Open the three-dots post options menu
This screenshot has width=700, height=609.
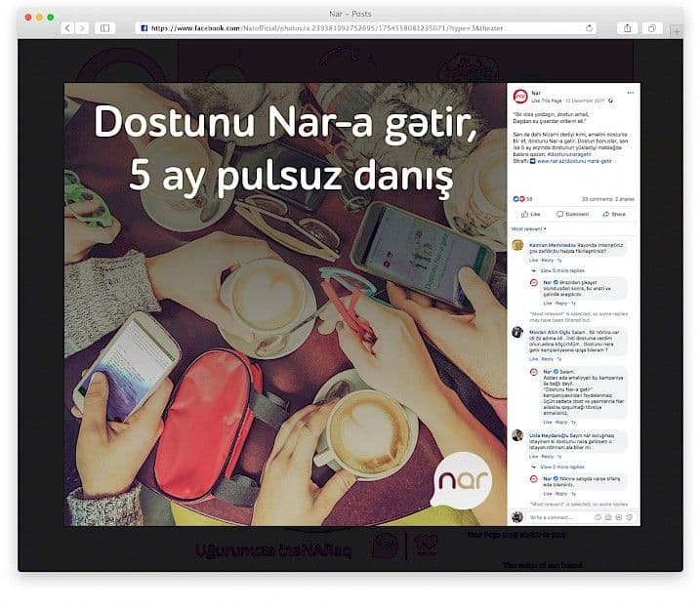point(630,93)
